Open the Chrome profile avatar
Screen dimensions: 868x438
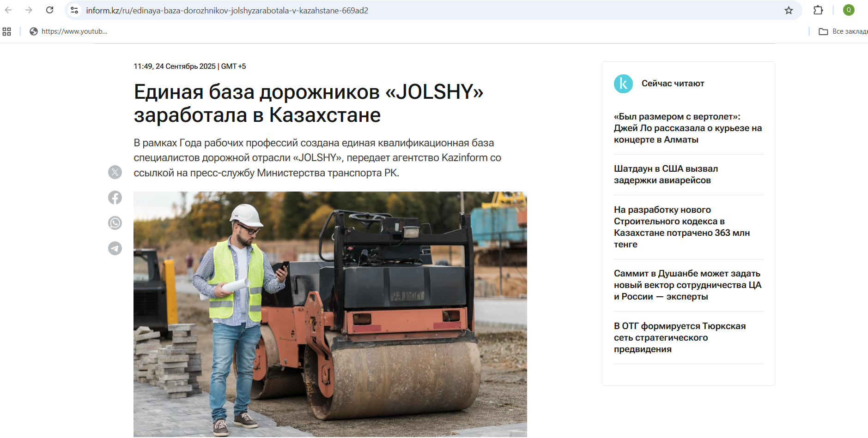(849, 10)
